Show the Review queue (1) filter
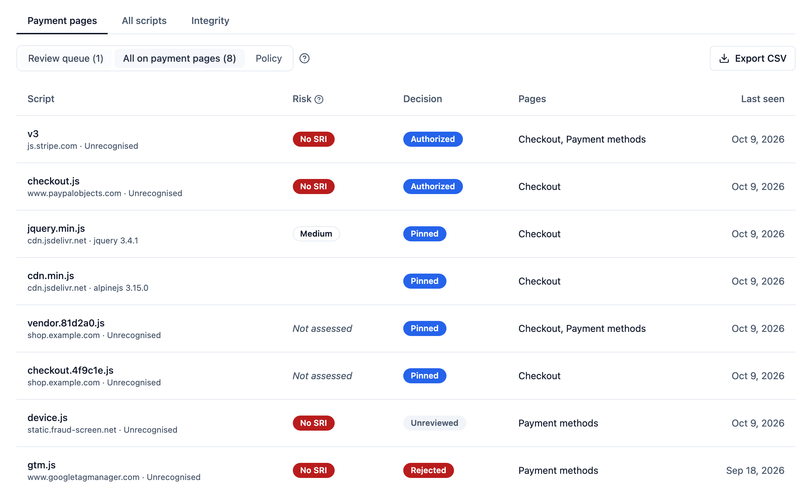The image size is (812, 504). coord(65,58)
